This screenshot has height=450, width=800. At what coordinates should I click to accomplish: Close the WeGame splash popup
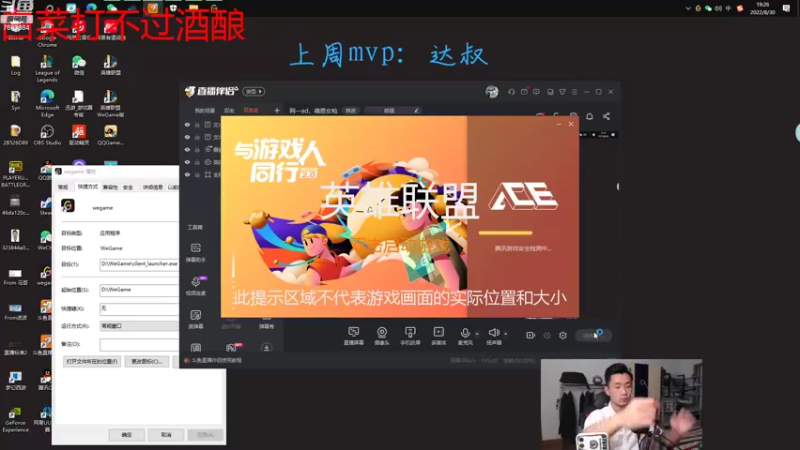pos(571,124)
